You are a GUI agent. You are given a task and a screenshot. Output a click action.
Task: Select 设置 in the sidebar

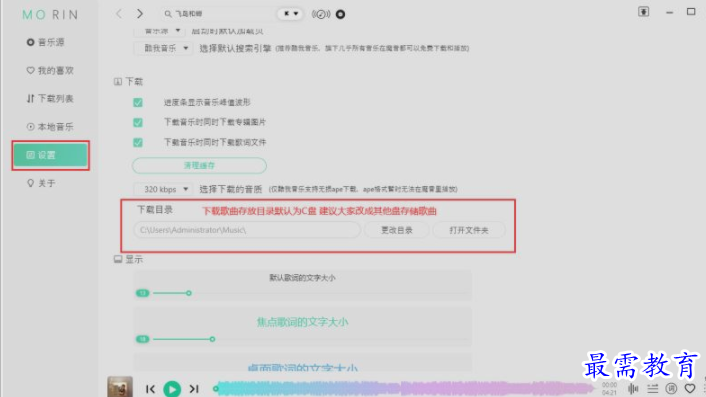(x=50, y=155)
